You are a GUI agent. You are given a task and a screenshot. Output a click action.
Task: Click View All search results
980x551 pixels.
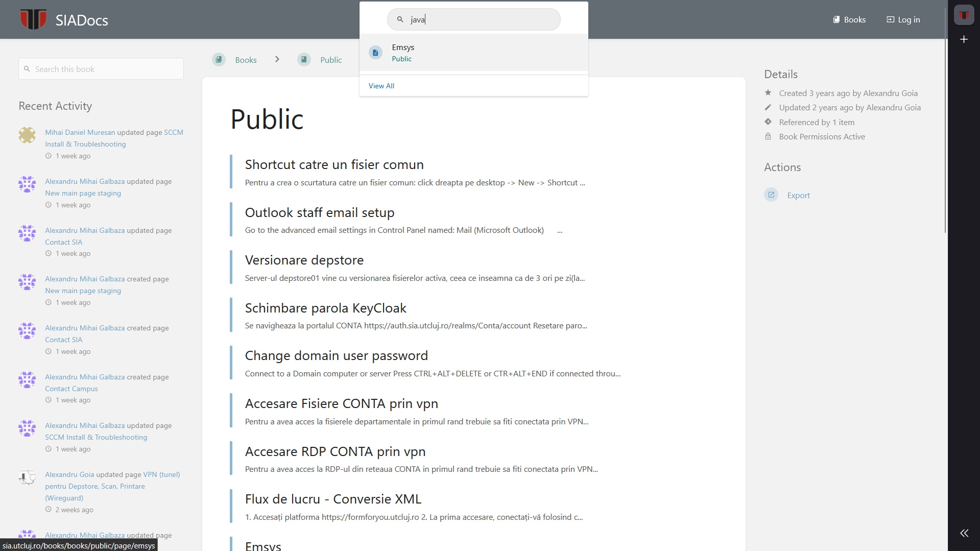tap(381, 86)
